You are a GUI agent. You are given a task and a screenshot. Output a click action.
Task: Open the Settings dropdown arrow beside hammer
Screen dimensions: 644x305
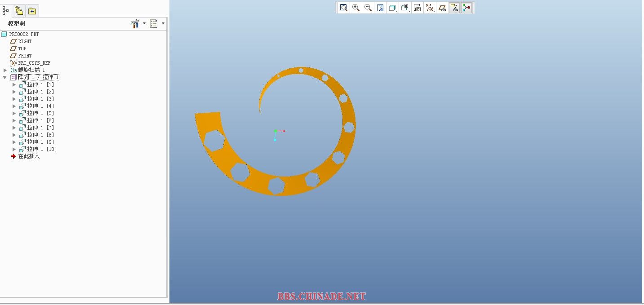(144, 23)
